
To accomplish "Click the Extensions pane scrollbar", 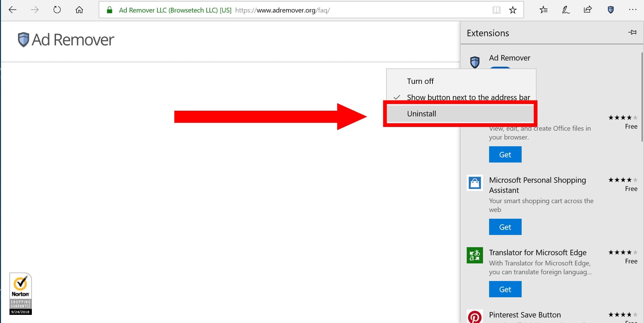I will point(642,97).
